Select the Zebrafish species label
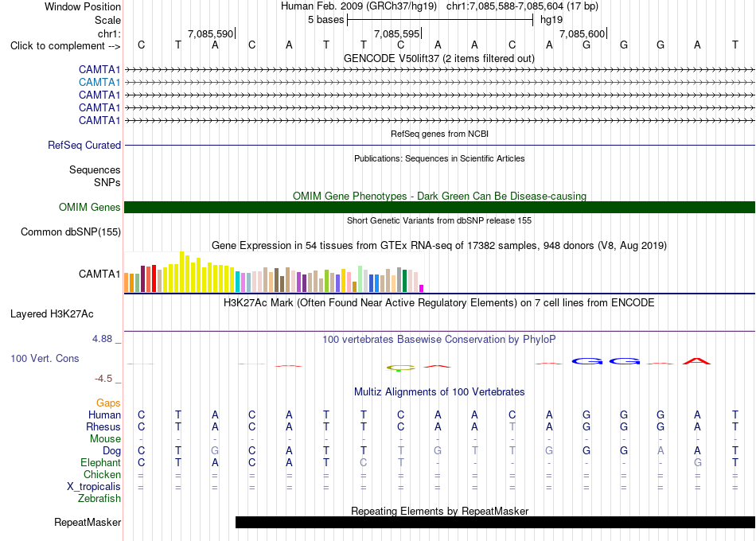Screen dimensions: 756x541 point(99,498)
